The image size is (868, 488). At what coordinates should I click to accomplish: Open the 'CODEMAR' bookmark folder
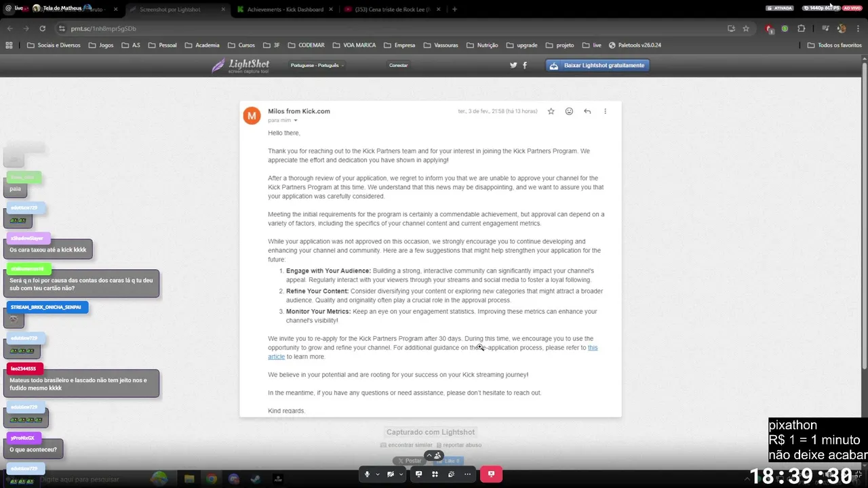point(305,45)
